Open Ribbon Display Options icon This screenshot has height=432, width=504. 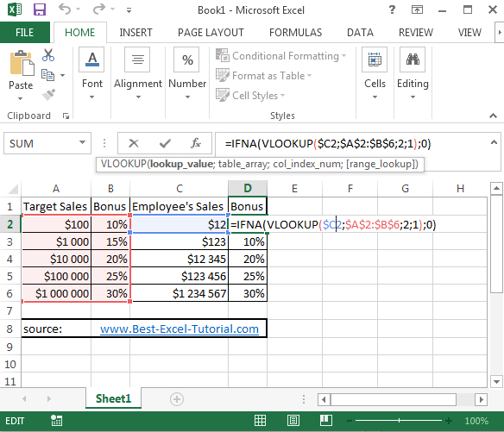coord(417,10)
